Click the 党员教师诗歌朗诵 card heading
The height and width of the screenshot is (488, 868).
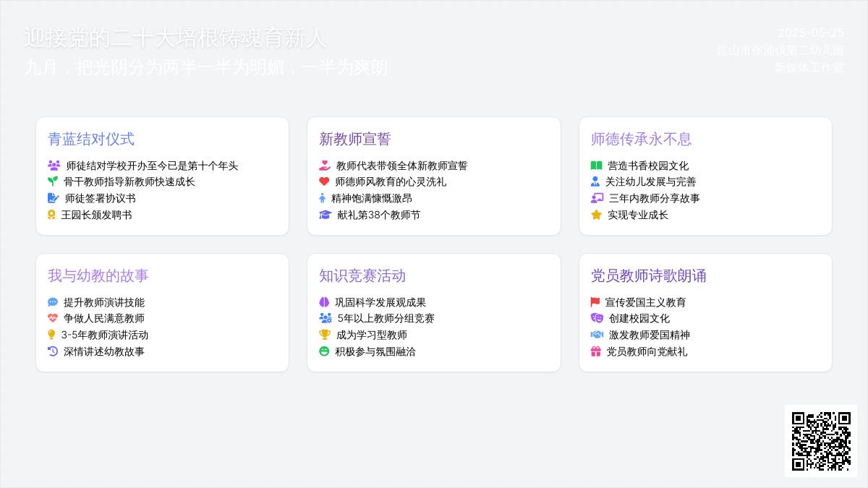tap(648, 275)
